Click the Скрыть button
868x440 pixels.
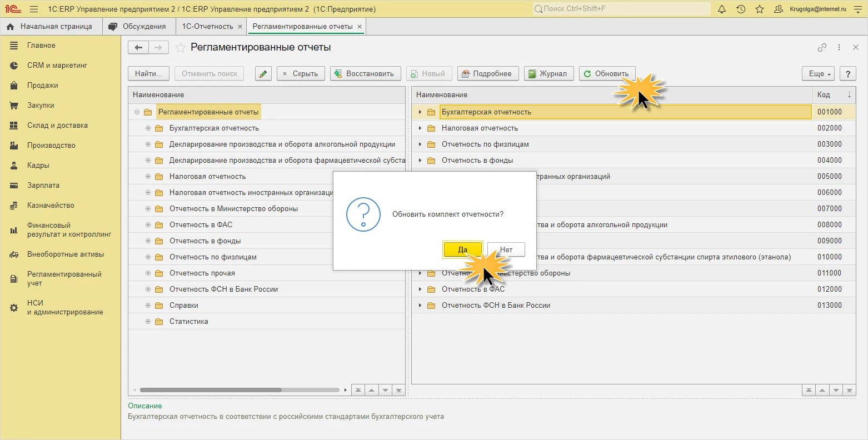pos(300,73)
